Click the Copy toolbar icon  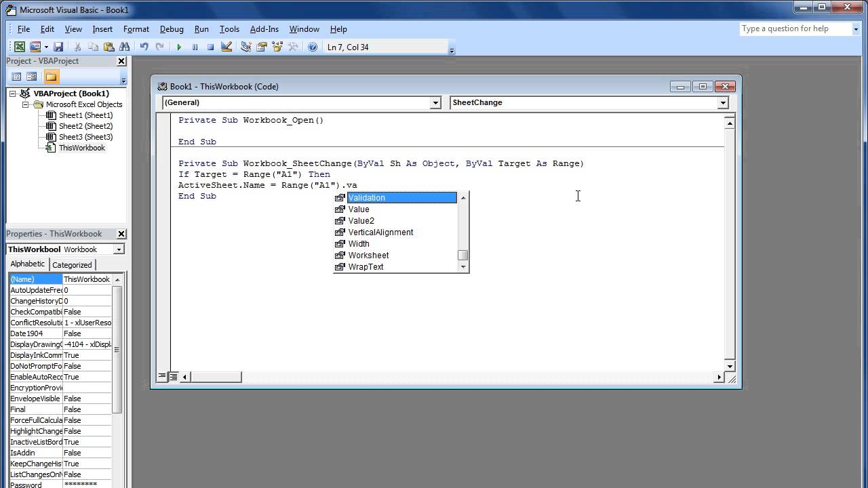(x=93, y=47)
